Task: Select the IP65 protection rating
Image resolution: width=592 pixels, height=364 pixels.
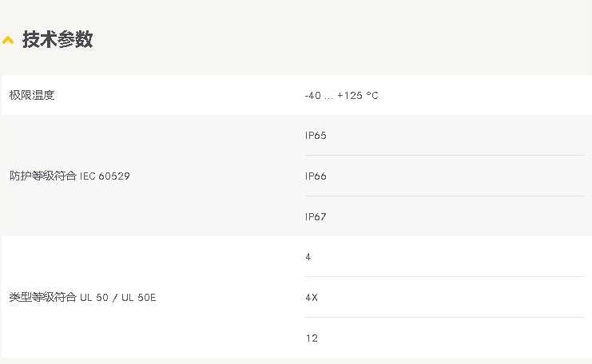Action: [316, 136]
